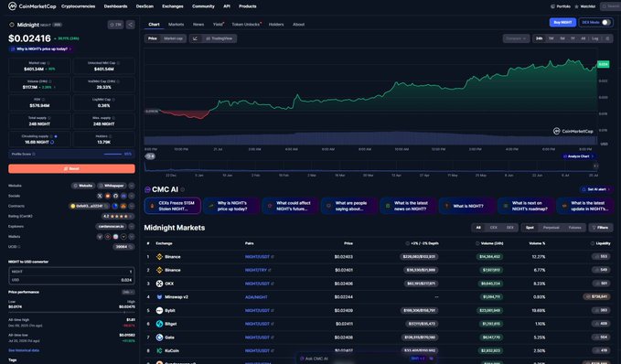Open the Whitepaper link
This screenshot has width=621, height=364.
click(112, 186)
